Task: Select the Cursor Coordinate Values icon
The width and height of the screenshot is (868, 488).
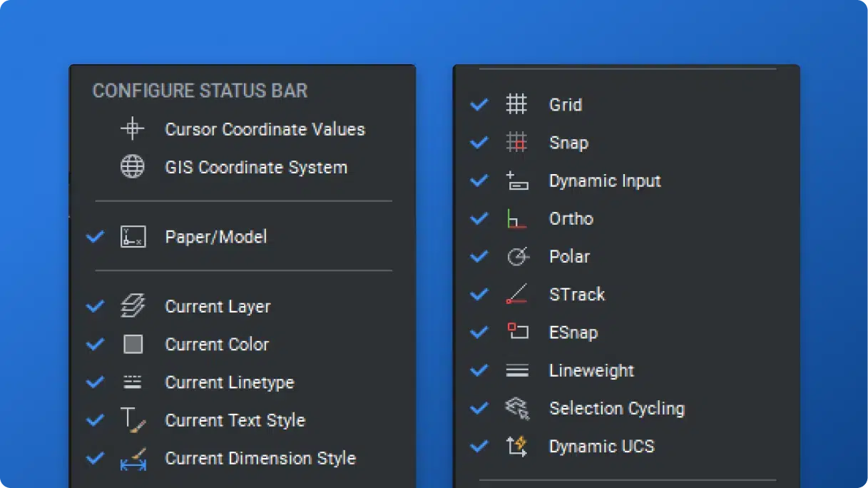Action: click(133, 129)
